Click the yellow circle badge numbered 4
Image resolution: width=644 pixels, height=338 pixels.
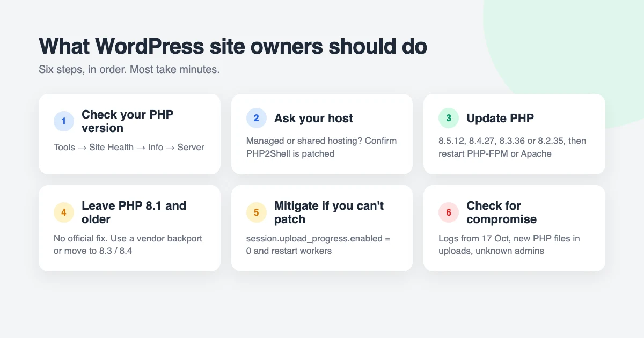(x=64, y=212)
